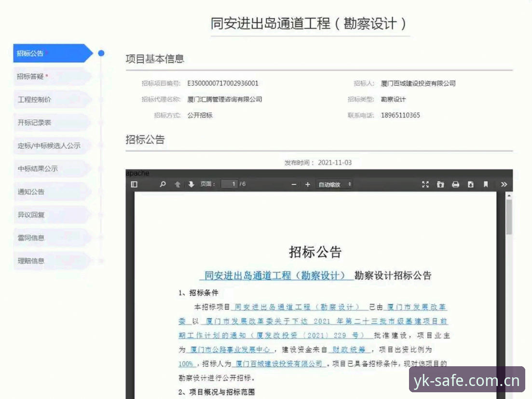Click the 招标公告 heading inside the PDF
The height and width of the screenshot is (399, 532).
point(315,252)
